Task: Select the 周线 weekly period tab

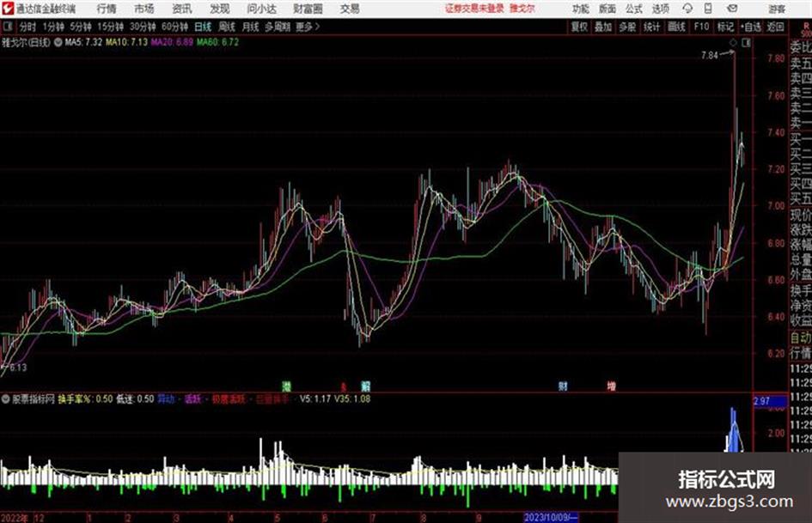Action: (x=226, y=27)
